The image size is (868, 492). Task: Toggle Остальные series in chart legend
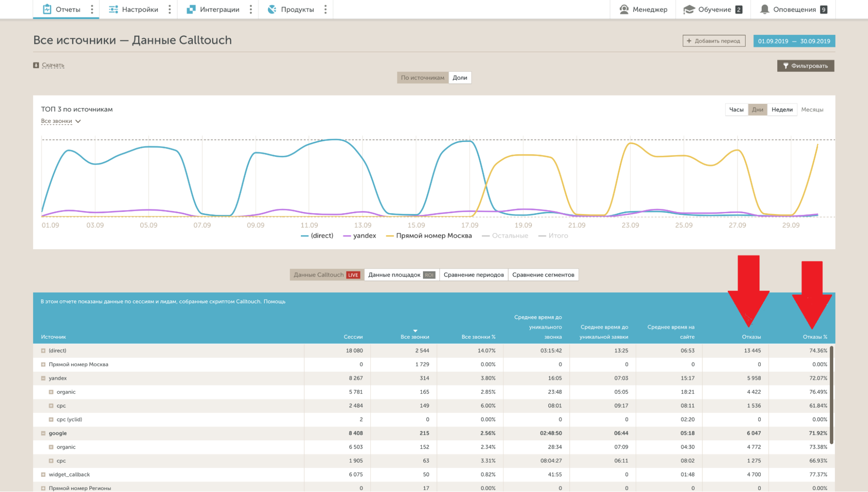(x=505, y=236)
